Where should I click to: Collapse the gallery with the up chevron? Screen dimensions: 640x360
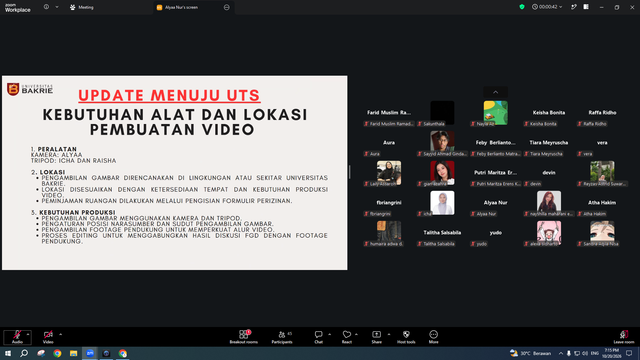click(x=496, y=92)
